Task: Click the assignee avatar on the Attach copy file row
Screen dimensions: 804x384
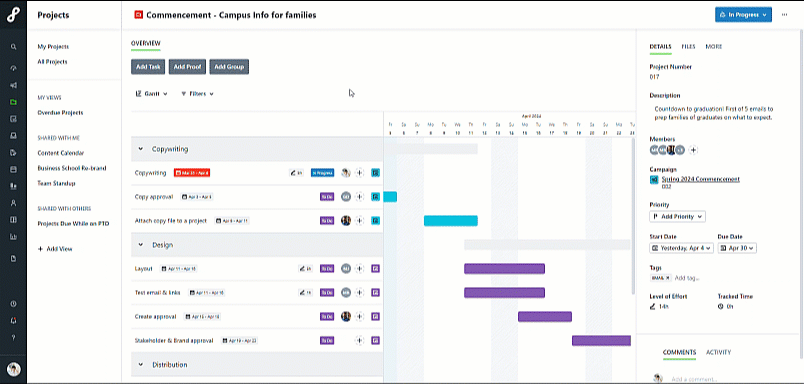Action: tap(346, 220)
